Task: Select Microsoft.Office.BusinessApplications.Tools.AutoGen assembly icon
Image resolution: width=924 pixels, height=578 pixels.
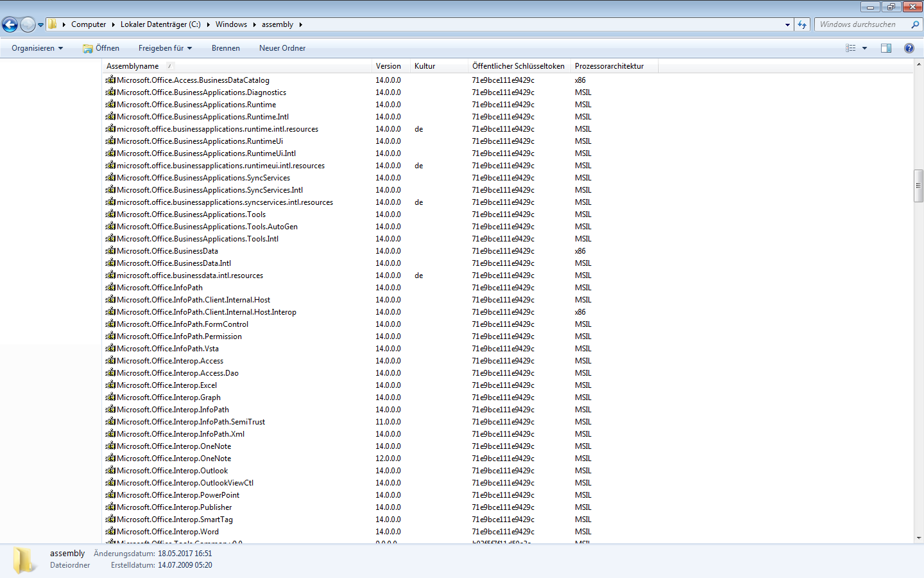Action: click(x=110, y=226)
